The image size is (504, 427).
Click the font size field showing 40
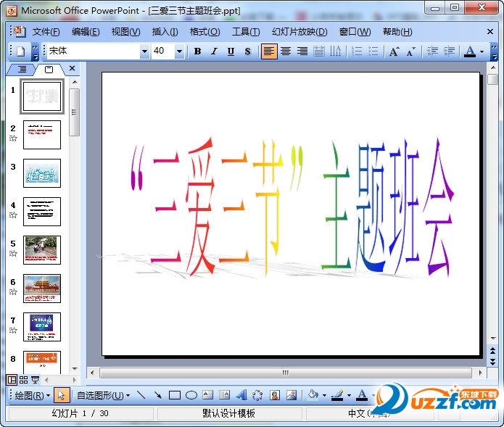(163, 51)
